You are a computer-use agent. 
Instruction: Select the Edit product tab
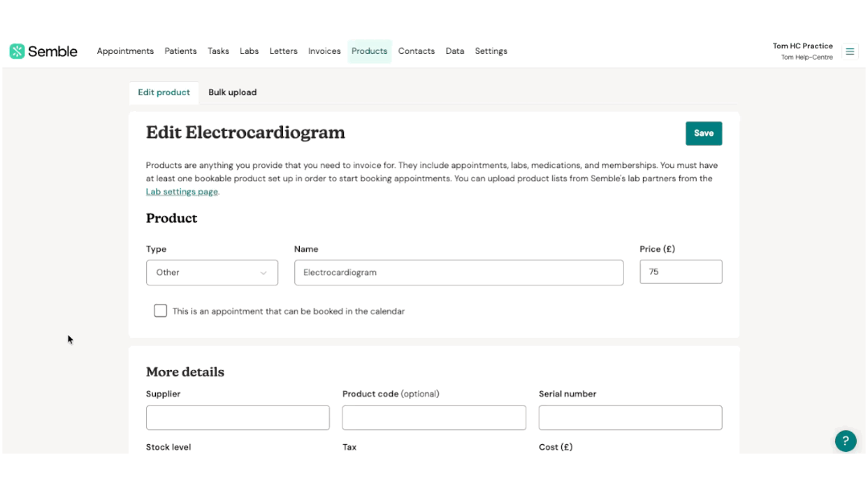(x=164, y=92)
